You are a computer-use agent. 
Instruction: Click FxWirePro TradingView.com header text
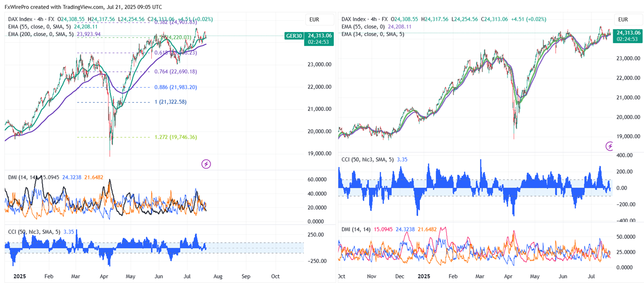click(x=83, y=7)
